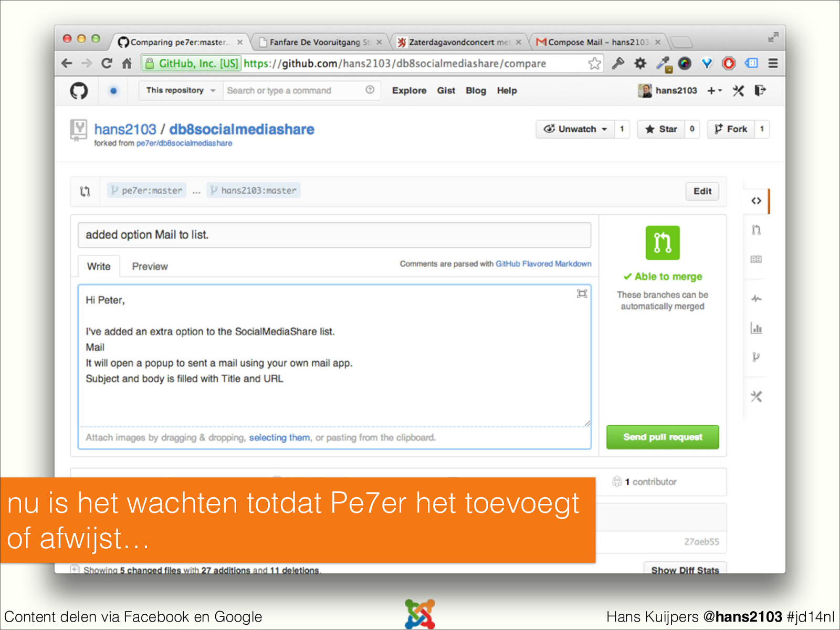Click the Edit button for branches

[x=702, y=191]
